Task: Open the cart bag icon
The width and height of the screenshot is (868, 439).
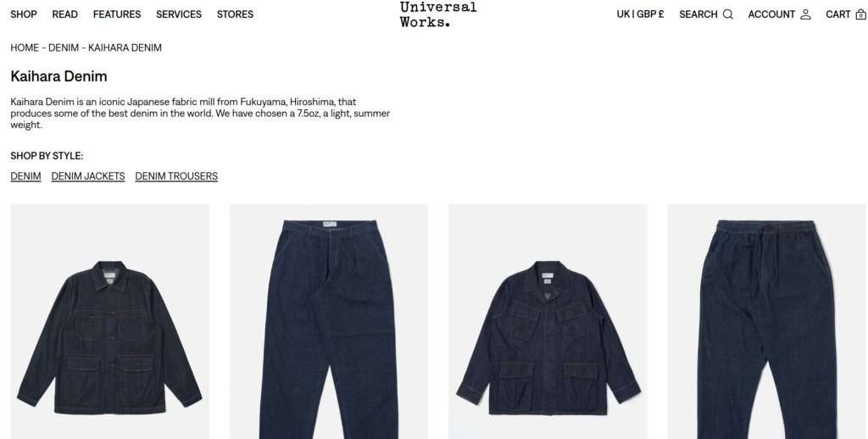Action: [x=861, y=15]
